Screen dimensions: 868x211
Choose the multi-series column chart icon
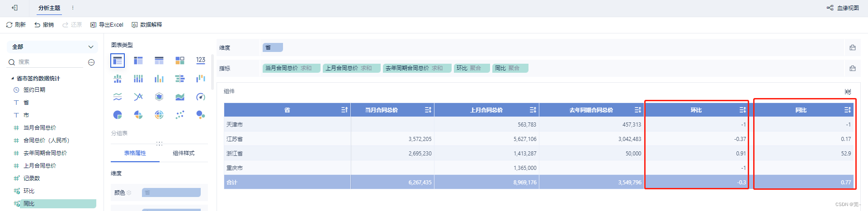tap(138, 79)
